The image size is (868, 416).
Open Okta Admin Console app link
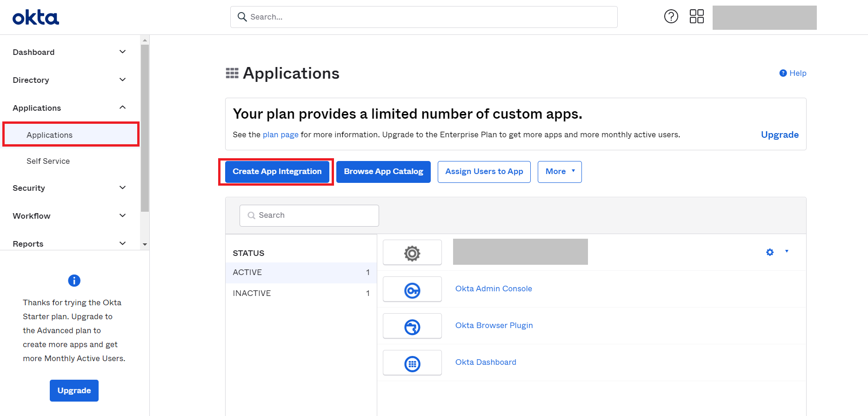pyautogui.click(x=494, y=289)
